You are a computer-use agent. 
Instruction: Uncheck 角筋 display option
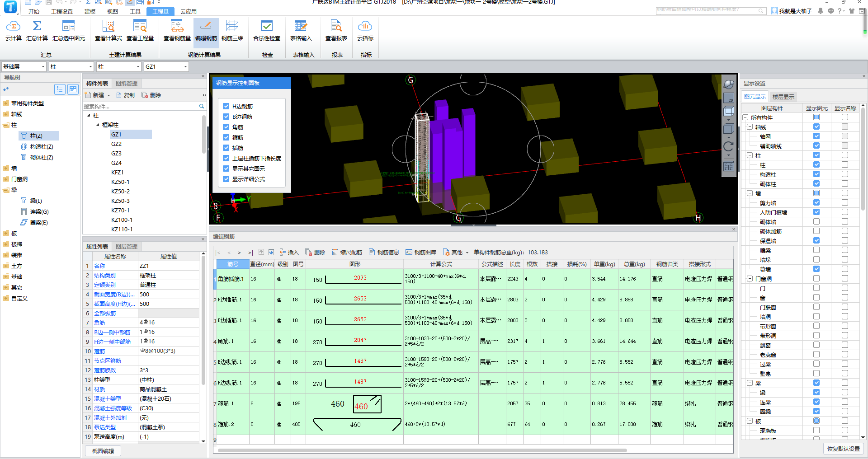226,127
